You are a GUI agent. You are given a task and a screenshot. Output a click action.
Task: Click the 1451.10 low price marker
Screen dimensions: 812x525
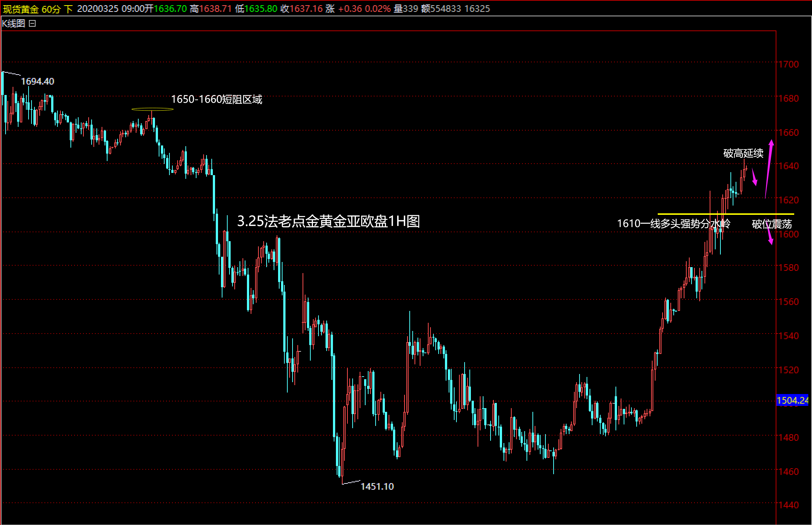pyautogui.click(x=377, y=486)
